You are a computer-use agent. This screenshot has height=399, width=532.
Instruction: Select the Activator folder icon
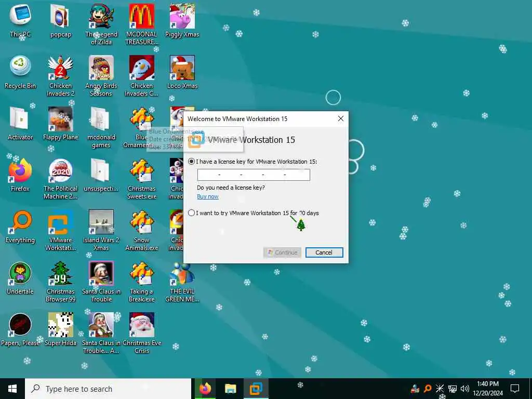[x=20, y=124]
